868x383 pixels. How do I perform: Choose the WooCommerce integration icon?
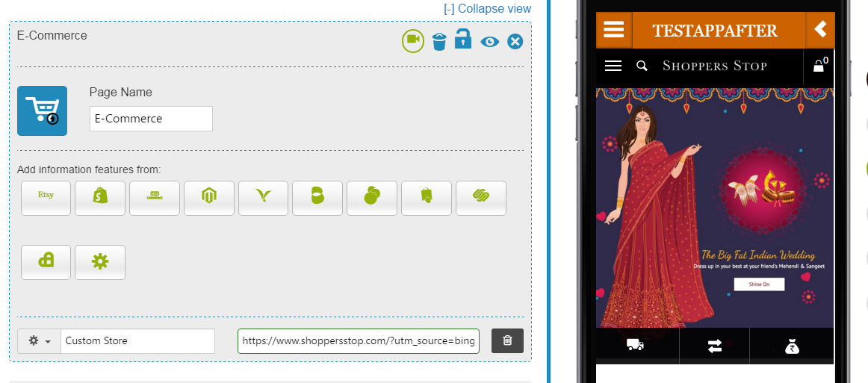(x=155, y=198)
